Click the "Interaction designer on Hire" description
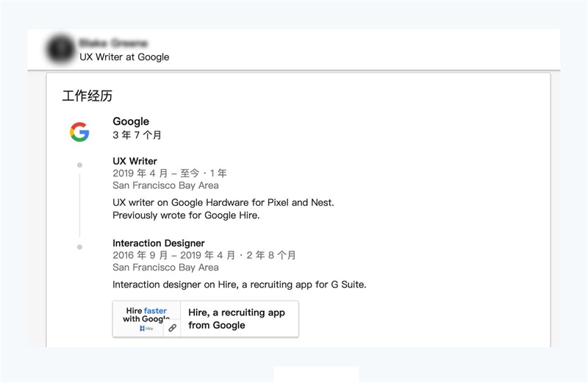The width and height of the screenshot is (588, 383). pyautogui.click(x=239, y=284)
